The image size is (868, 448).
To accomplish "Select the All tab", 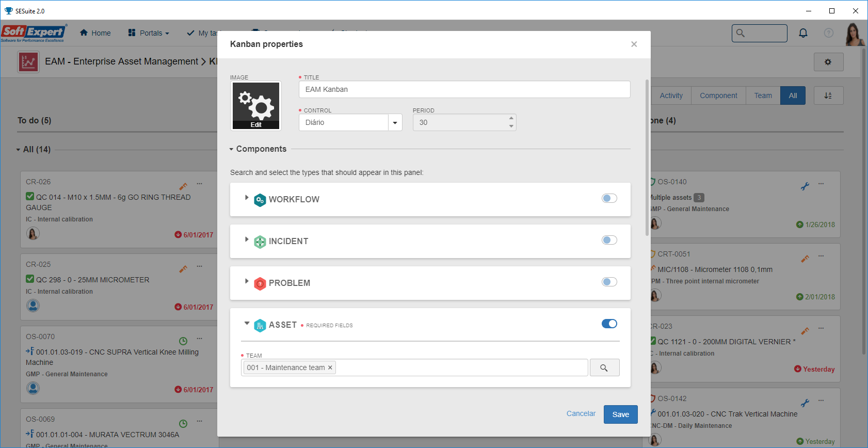I will 793,95.
